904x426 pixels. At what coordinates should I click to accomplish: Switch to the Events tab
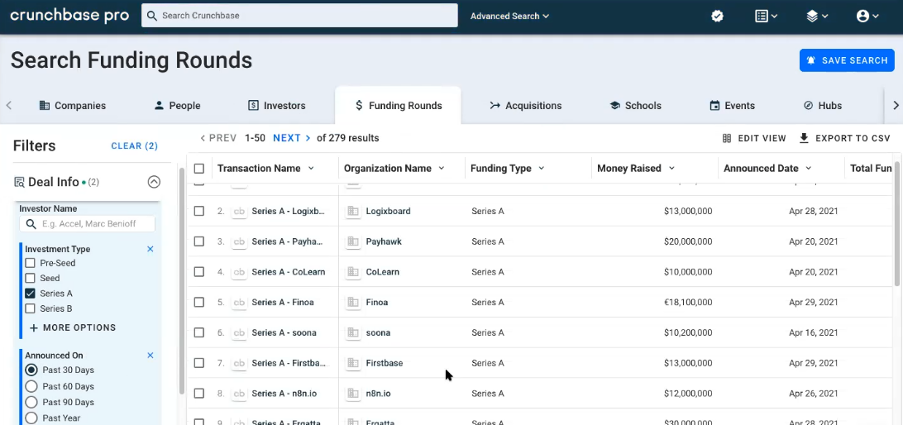pyautogui.click(x=732, y=105)
